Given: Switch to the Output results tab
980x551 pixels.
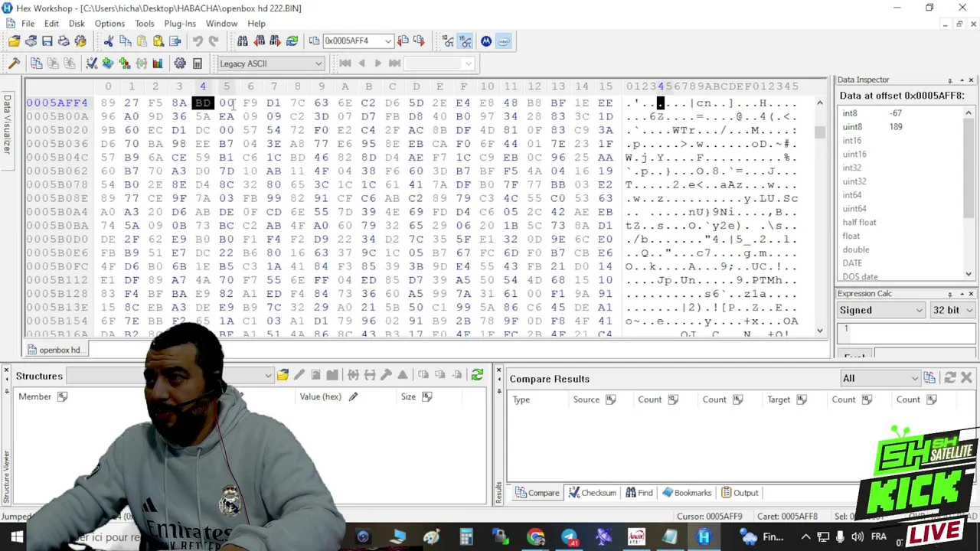Looking at the screenshot, I should 740,493.
